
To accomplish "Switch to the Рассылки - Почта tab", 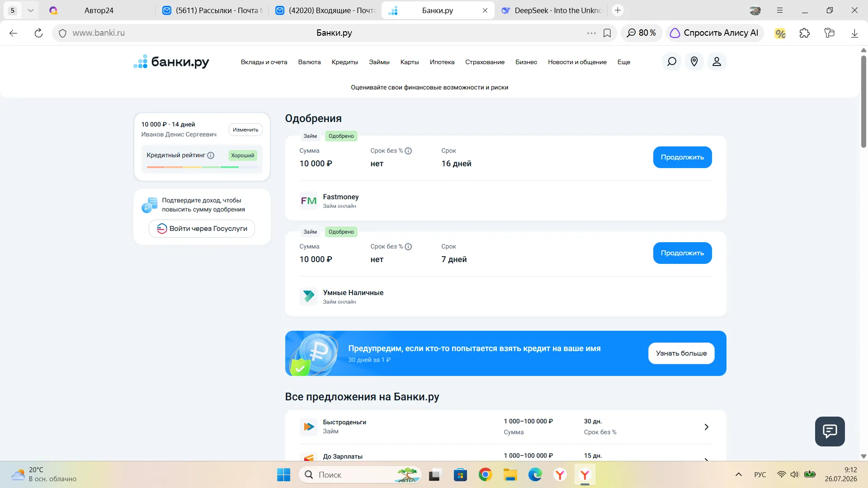I will 212,10.
